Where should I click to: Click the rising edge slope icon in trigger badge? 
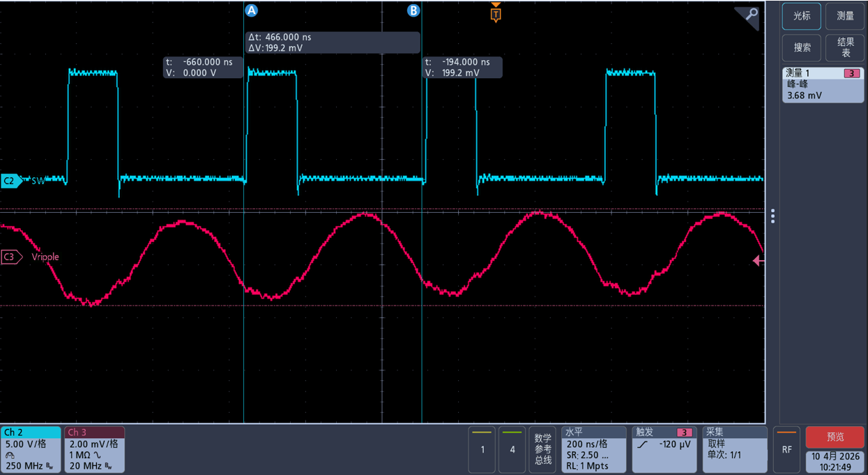tap(641, 444)
